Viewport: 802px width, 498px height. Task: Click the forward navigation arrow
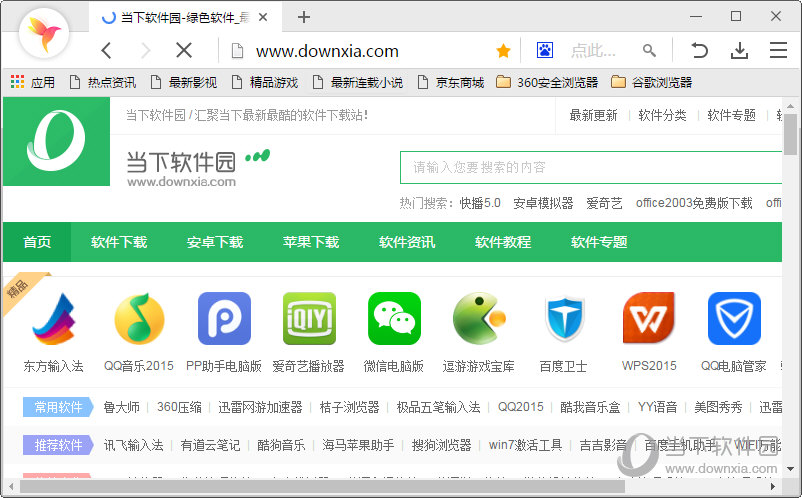[146, 51]
